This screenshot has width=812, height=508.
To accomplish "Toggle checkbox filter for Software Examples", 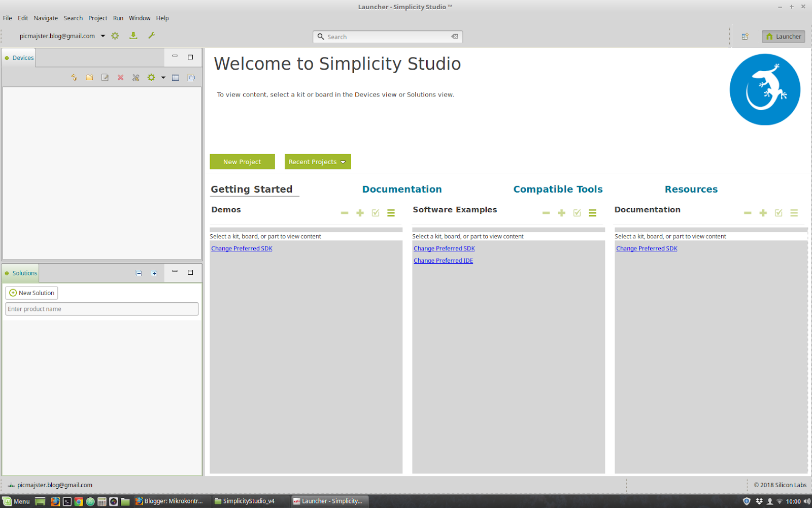I will tap(577, 213).
